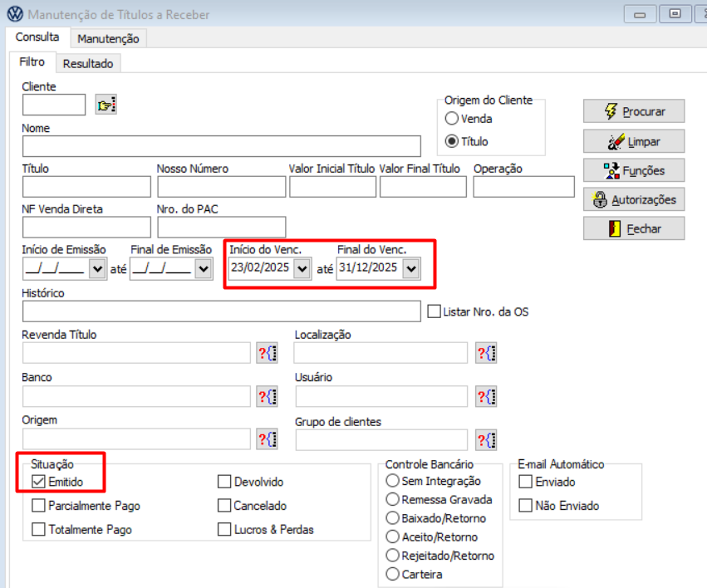Screen dimensions: 707x588
Task: Open the Resultado sub-tab
Action: [x=88, y=64]
